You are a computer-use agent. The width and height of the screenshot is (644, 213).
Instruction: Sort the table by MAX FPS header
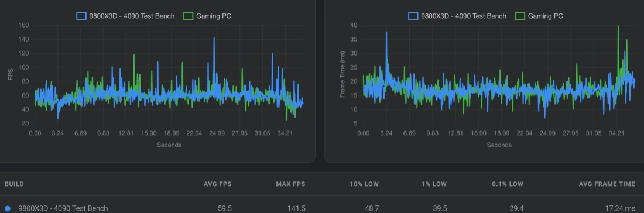coord(290,184)
